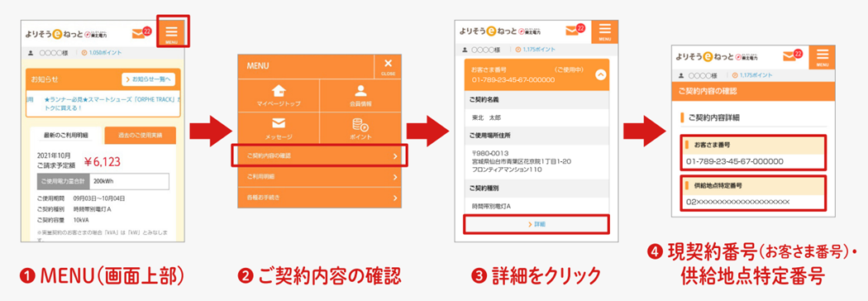Open the mail envelope icon in first screen
868x301 pixels.
pos(140,34)
